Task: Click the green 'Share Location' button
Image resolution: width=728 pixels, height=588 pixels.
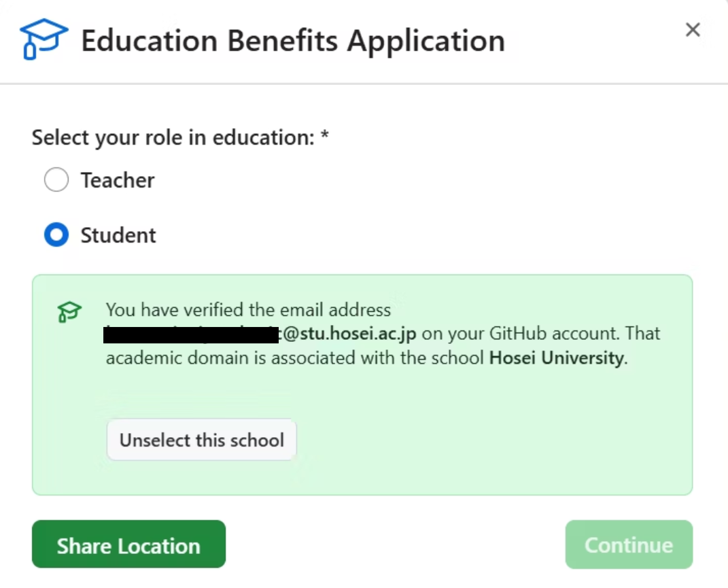Action: point(128,544)
